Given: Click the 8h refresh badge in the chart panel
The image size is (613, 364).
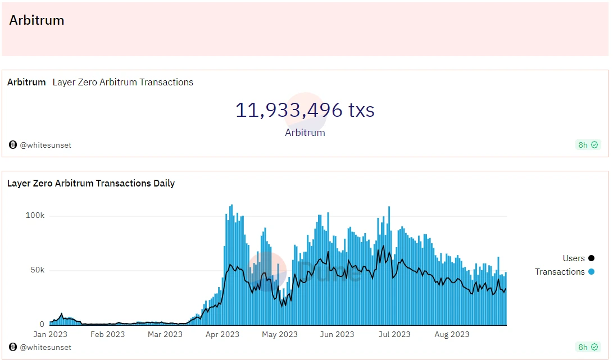Looking at the screenshot, I should [588, 347].
